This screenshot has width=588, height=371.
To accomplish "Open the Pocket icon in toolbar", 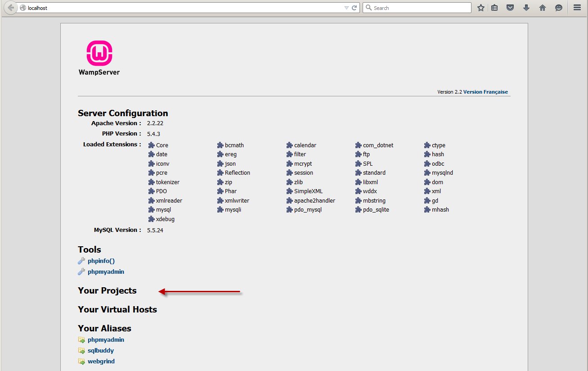I will click(x=510, y=8).
